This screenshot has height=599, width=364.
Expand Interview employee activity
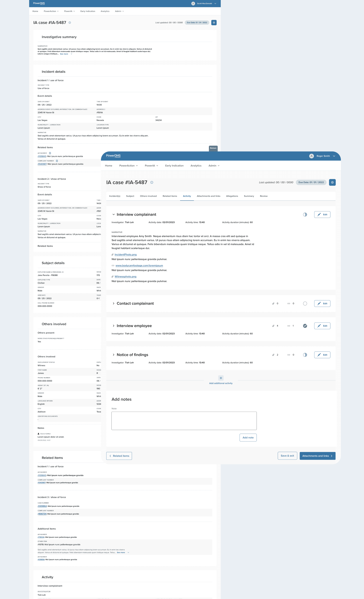pos(114,326)
